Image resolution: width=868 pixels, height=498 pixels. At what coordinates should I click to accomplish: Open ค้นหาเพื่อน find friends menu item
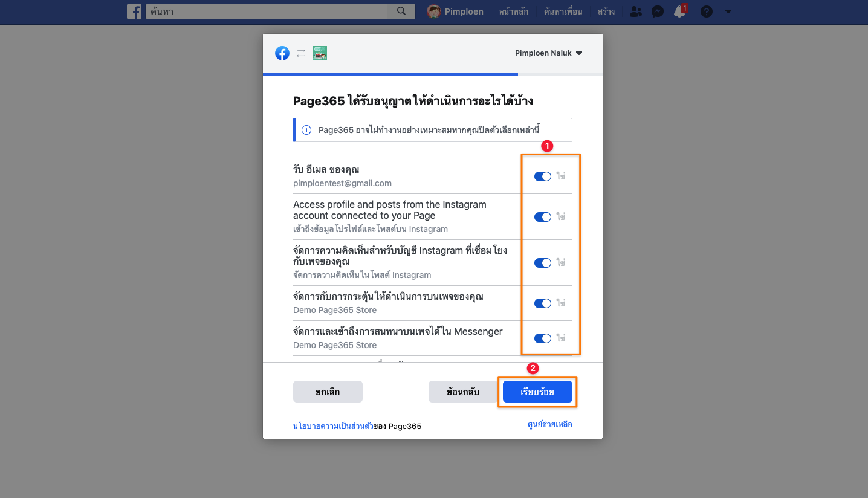(563, 11)
